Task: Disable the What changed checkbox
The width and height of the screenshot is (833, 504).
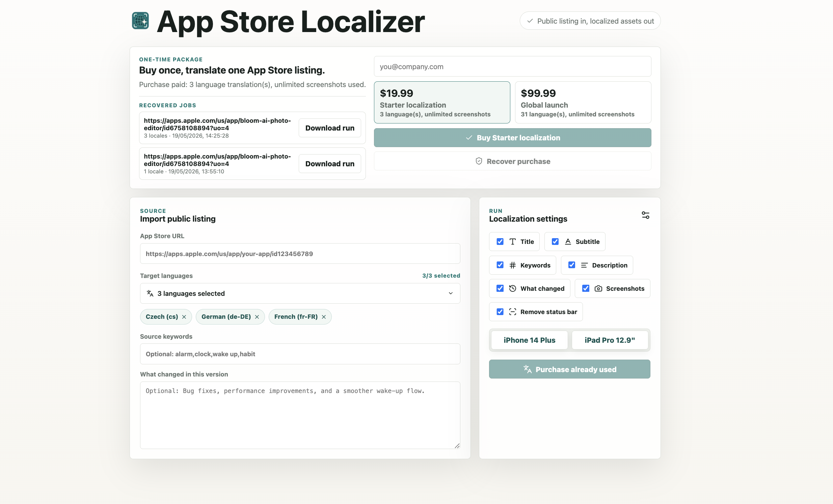Action: pyautogui.click(x=500, y=288)
